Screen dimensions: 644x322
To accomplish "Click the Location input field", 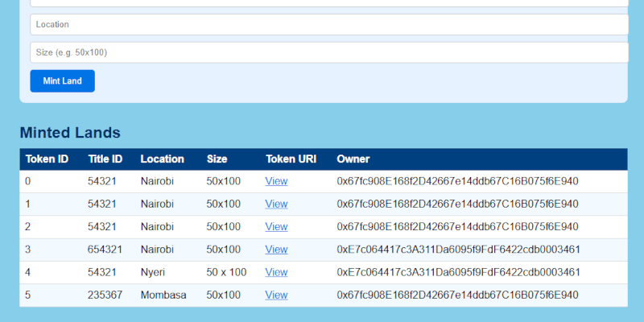I will (x=328, y=25).
